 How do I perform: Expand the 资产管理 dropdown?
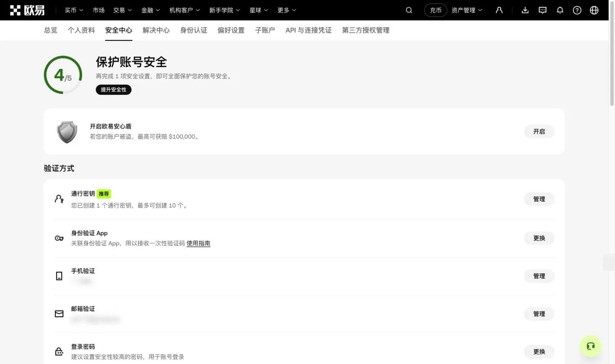pos(467,10)
